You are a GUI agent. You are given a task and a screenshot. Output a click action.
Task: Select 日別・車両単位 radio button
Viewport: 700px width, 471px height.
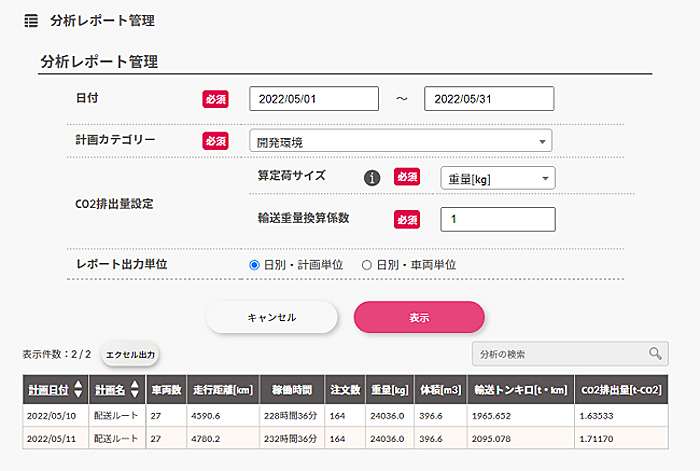click(x=367, y=265)
